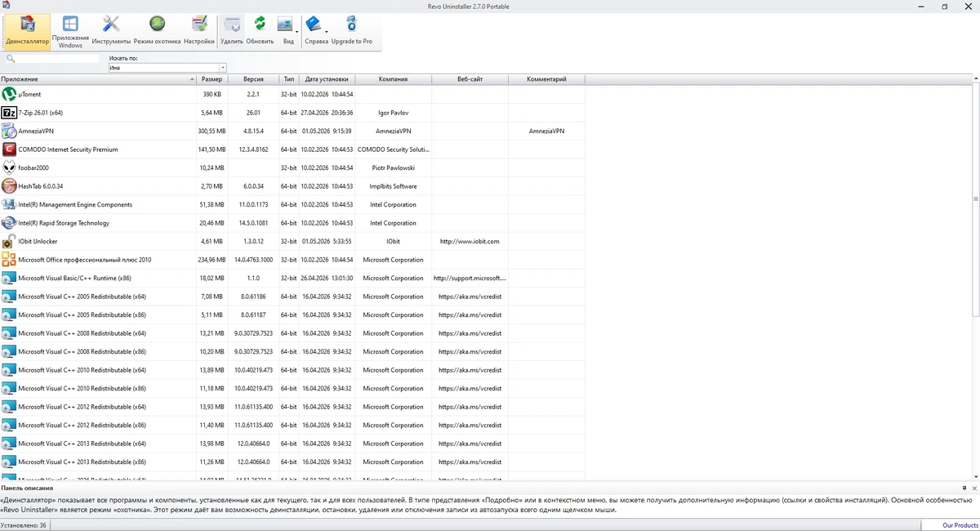Close the Панель описания panel
The height and width of the screenshot is (531, 980).
point(973,488)
